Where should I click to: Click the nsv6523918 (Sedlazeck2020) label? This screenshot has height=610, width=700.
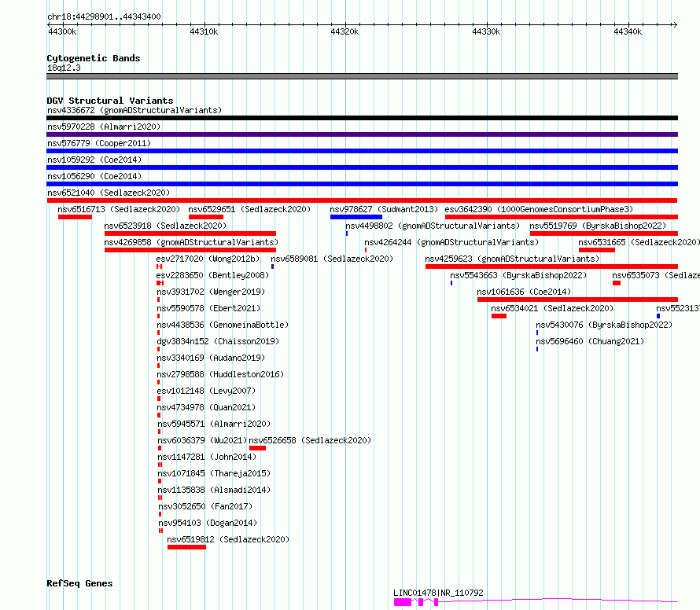165,226
